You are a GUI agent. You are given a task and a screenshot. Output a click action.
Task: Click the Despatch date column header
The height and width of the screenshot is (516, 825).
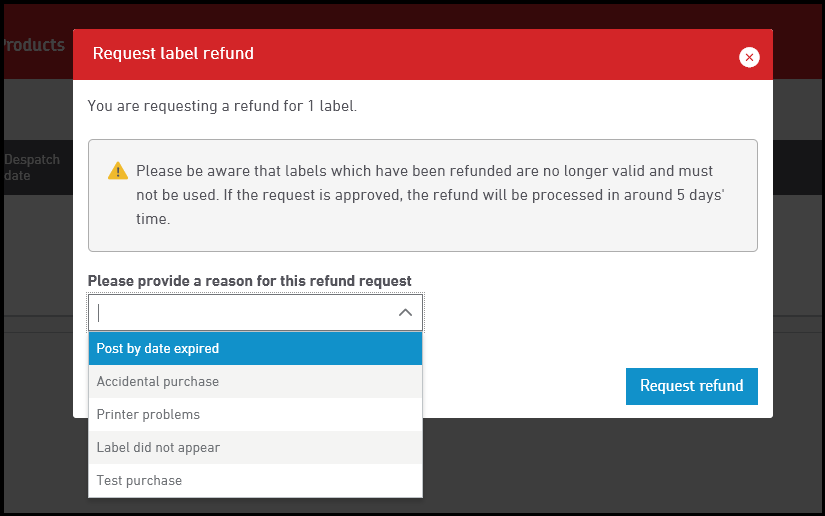[32, 167]
